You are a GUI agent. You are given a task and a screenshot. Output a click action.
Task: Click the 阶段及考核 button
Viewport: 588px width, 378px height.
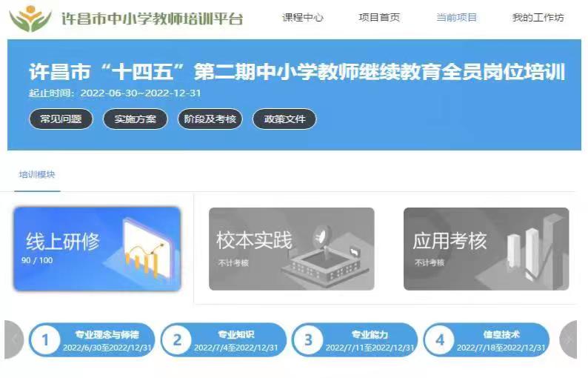coord(210,119)
